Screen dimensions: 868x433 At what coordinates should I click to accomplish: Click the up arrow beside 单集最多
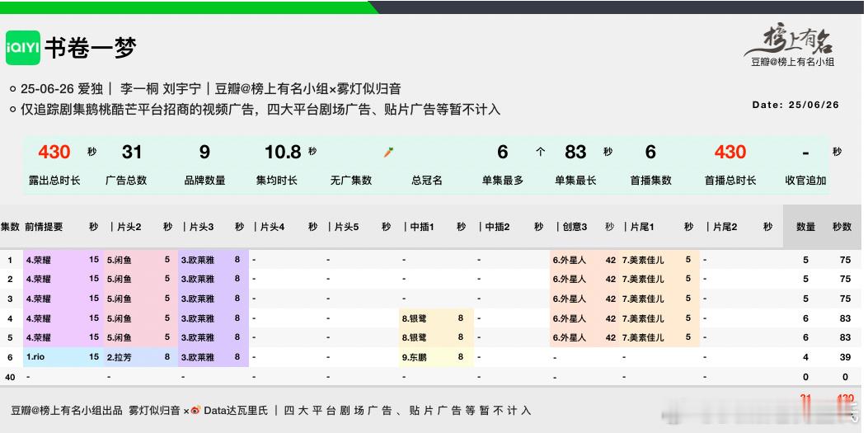540,152
